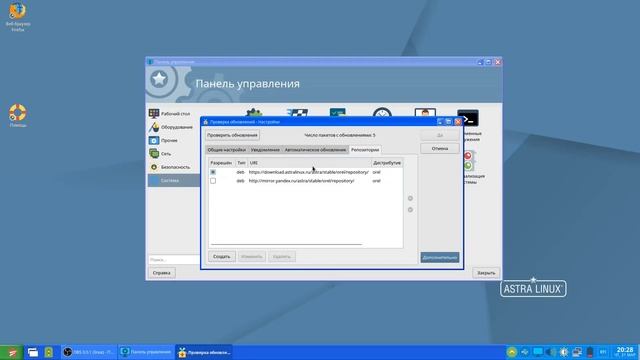Image resolution: width=640 pixels, height=360 pixels.
Task: Click Отмена button in update settings
Action: pyautogui.click(x=440, y=149)
